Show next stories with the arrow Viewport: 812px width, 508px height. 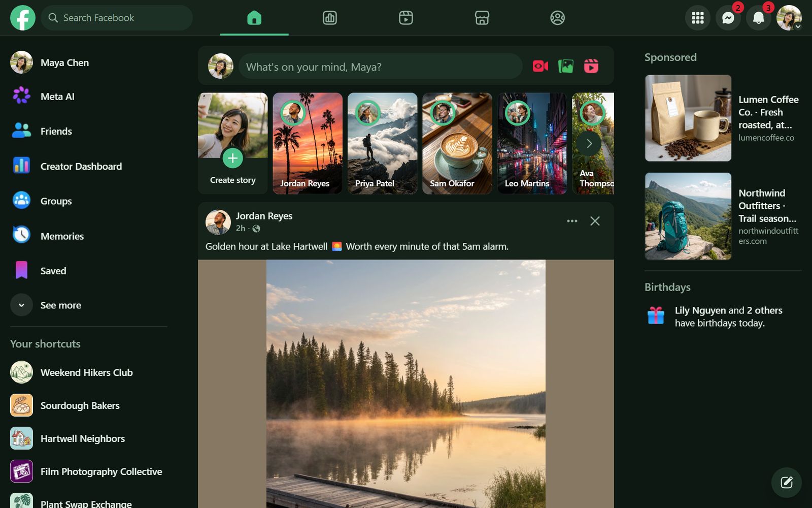[x=589, y=144]
